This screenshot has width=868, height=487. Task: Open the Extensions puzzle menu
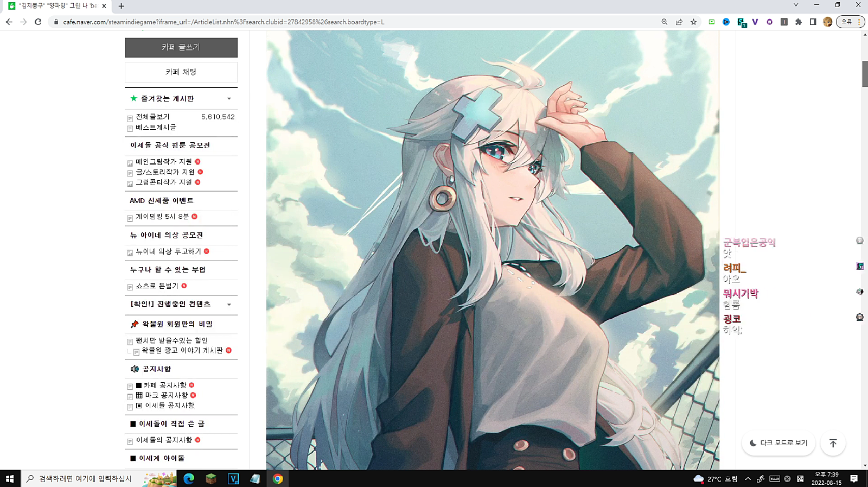click(799, 22)
